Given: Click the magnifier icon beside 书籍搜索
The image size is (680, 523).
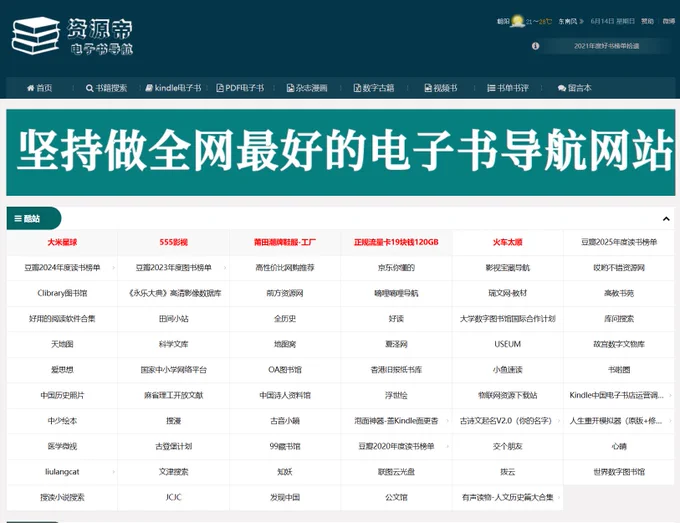Looking at the screenshot, I should [x=89, y=88].
